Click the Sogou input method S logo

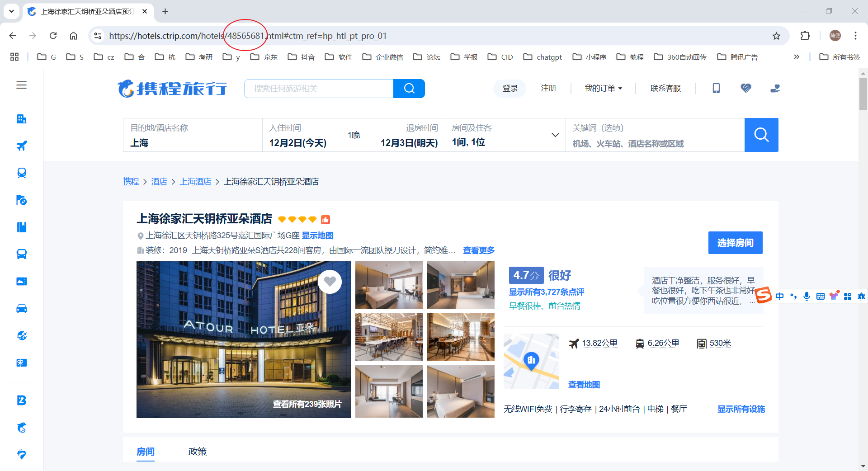[x=764, y=296]
